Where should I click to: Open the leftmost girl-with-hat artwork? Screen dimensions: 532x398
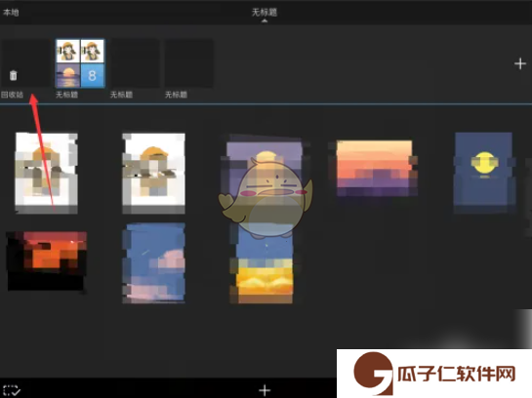point(47,174)
